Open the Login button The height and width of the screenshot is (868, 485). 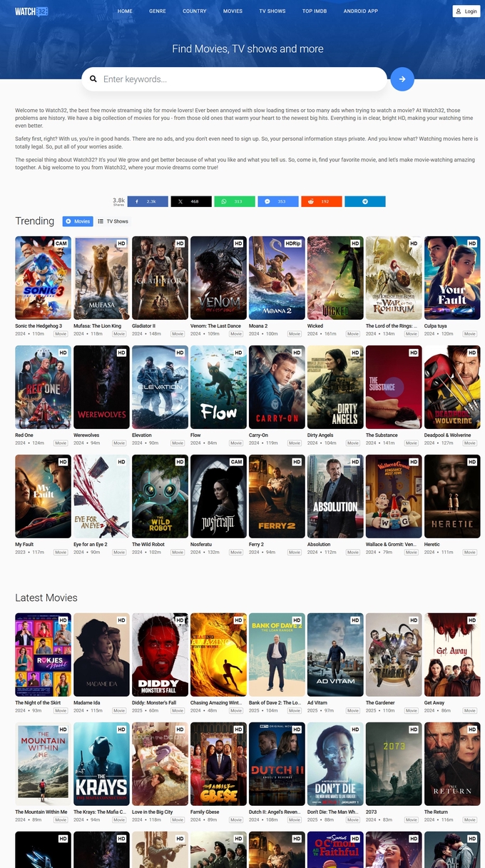pos(466,11)
